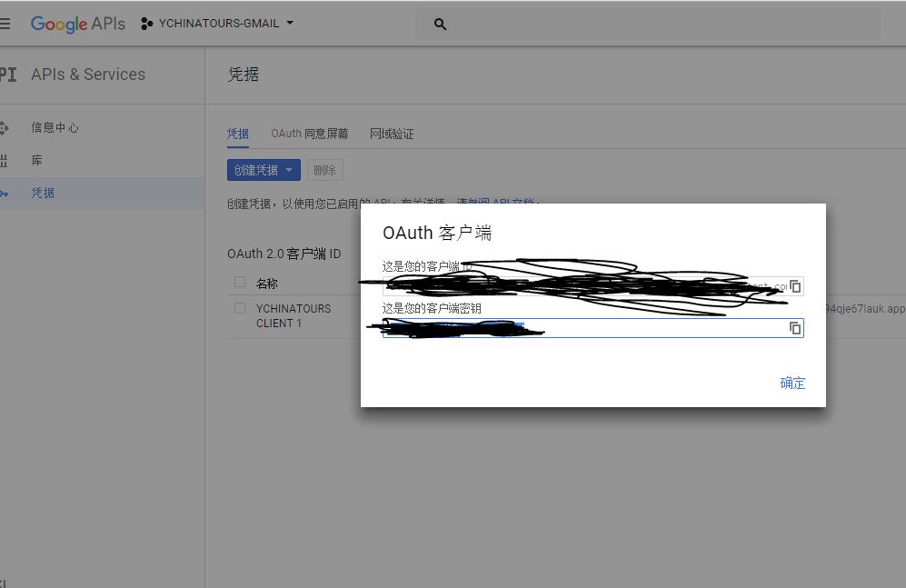Select 凭据 in the sidebar

click(x=43, y=193)
